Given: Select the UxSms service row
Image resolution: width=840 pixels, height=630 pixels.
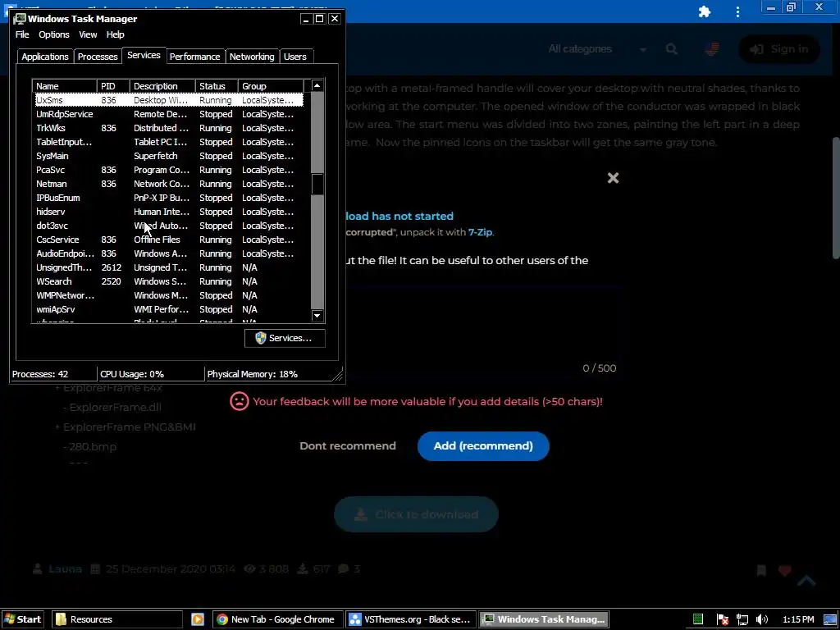Looking at the screenshot, I should pyautogui.click(x=168, y=100).
